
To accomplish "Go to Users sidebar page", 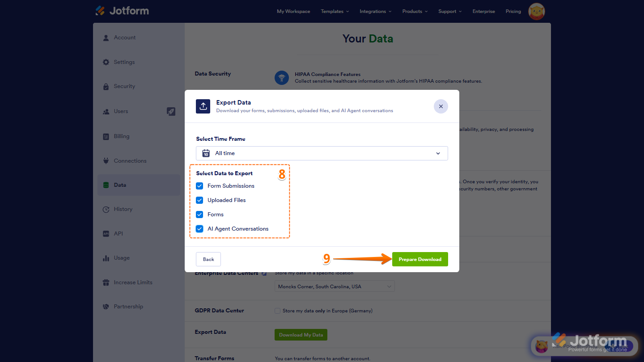I will (139, 112).
